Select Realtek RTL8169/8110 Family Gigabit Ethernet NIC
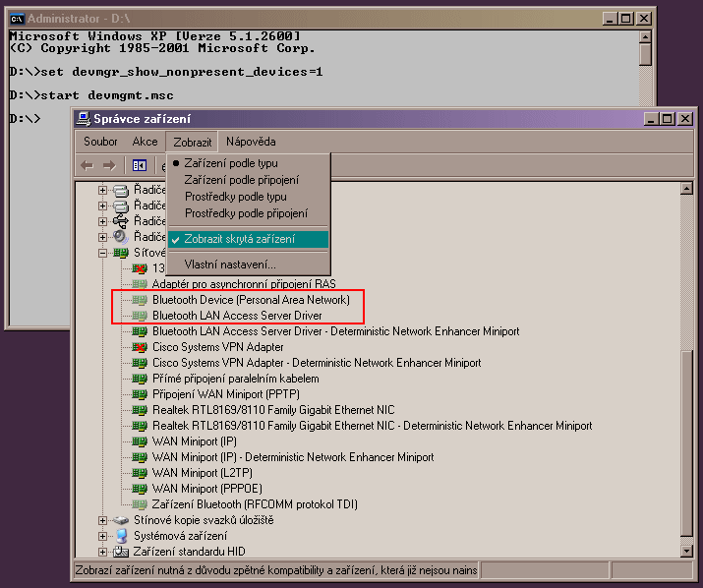Image resolution: width=703 pixels, height=588 pixels. click(273, 410)
